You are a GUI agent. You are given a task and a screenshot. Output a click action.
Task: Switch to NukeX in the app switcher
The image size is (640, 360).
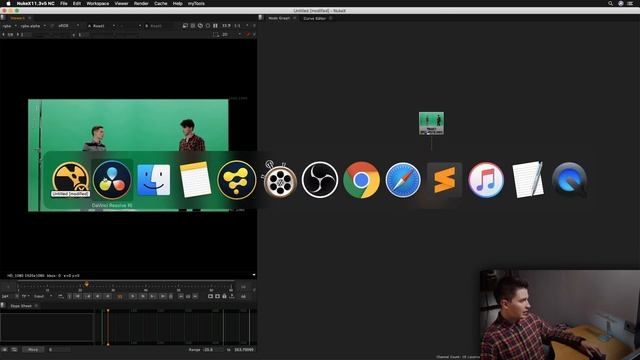click(70, 180)
